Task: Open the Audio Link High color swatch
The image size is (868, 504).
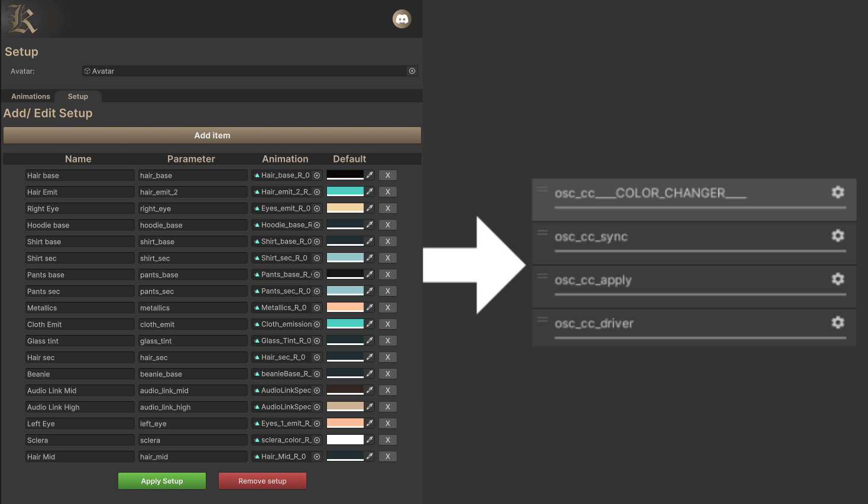Action: pos(345,407)
